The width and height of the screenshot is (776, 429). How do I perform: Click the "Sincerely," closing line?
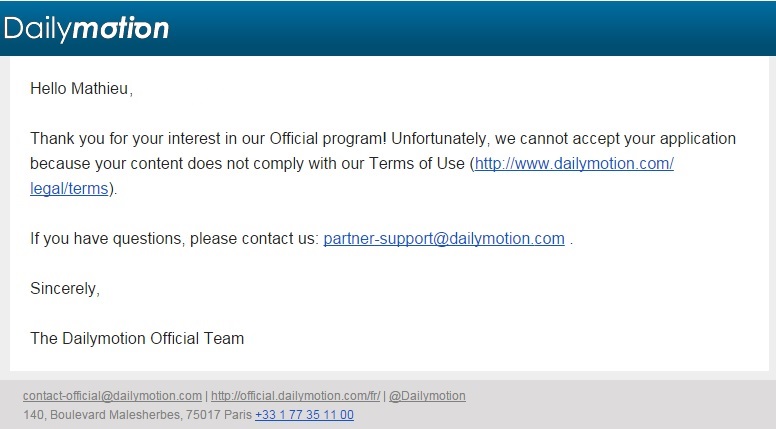click(x=65, y=288)
